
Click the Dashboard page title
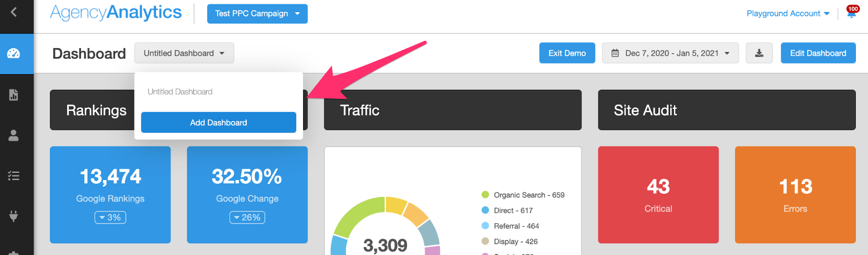(89, 54)
